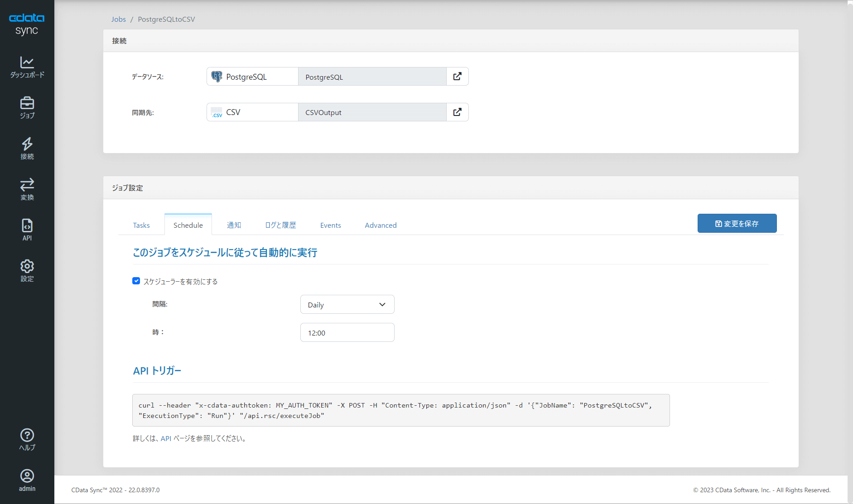This screenshot has width=853, height=504.
Task: Switch to the Events tab
Action: point(331,225)
